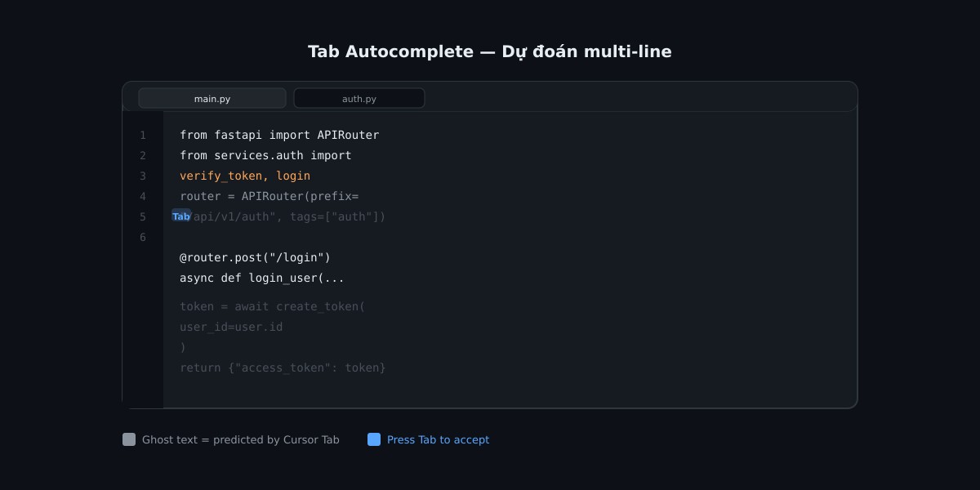Select line number 5 in the gutter
The height and width of the screenshot is (490, 980).
tap(143, 216)
